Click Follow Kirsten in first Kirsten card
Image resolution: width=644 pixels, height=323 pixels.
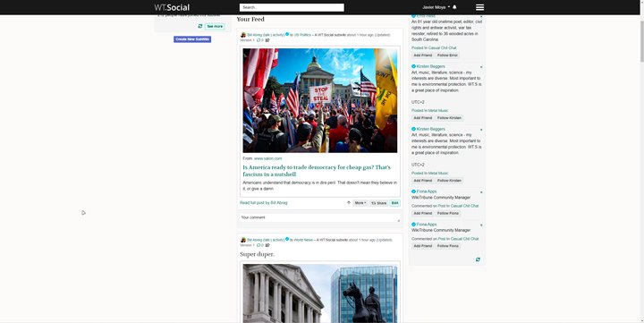coord(449,118)
